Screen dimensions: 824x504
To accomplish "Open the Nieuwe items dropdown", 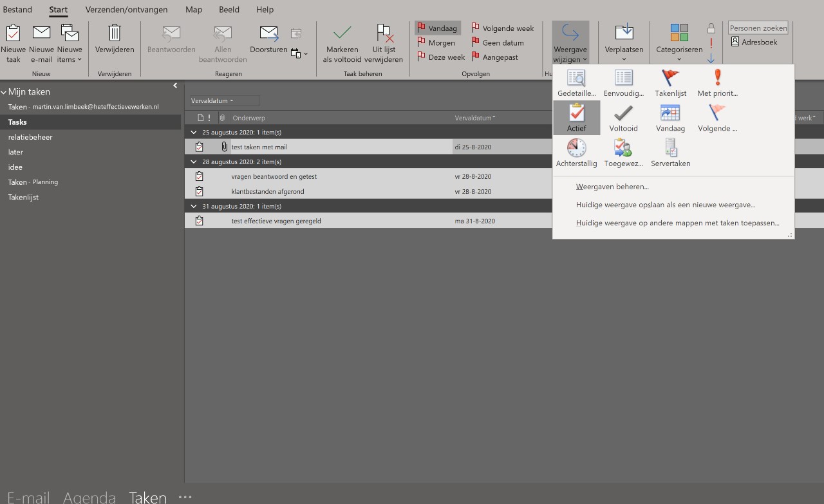I will 70,44.
